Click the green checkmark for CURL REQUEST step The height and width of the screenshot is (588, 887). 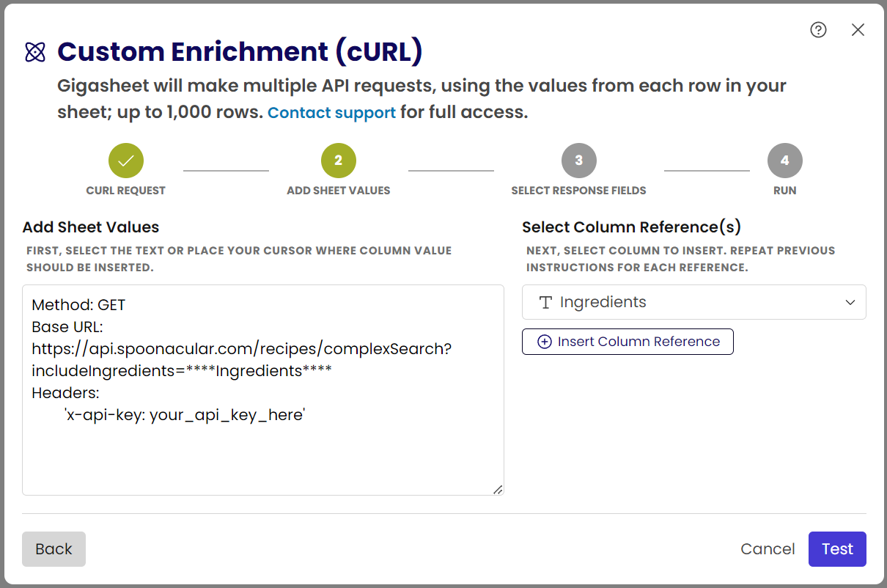point(125,160)
